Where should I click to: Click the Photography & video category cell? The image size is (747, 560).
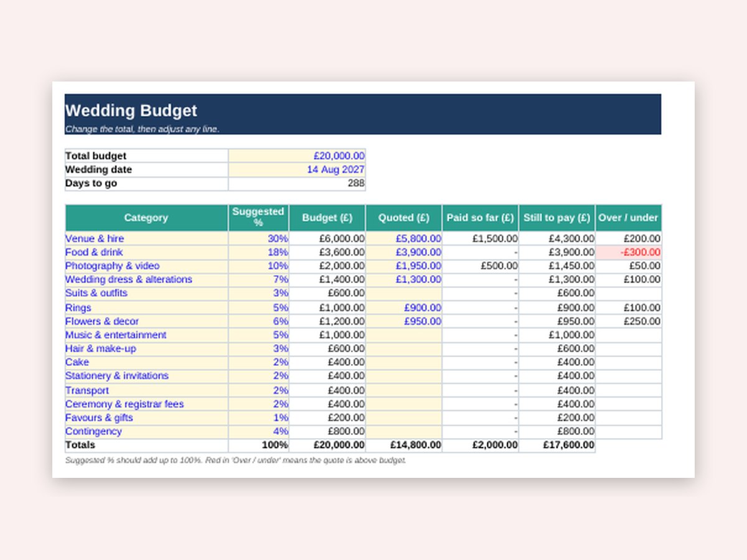[146, 266]
